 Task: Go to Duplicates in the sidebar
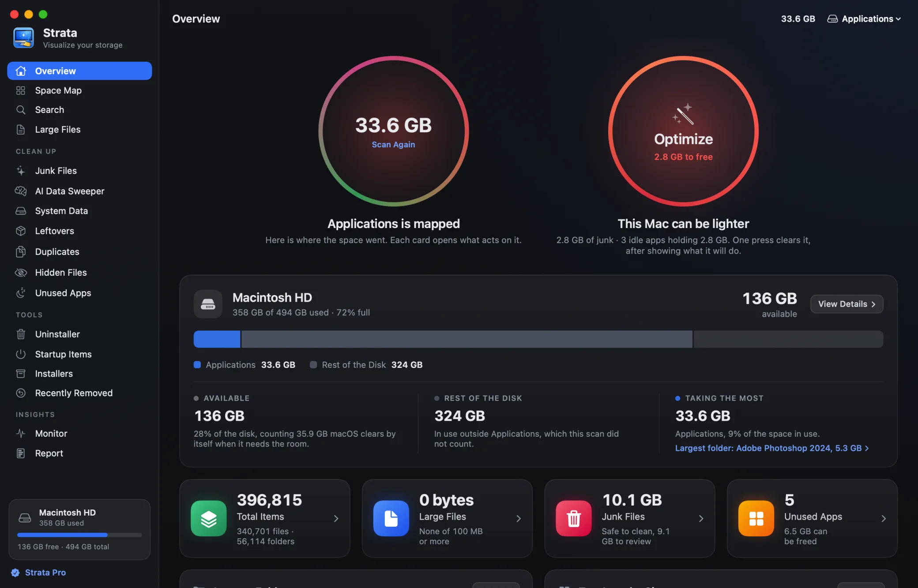[79, 252]
